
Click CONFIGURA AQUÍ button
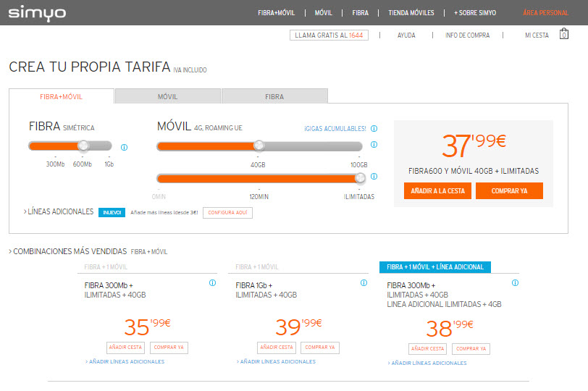pos(227,213)
